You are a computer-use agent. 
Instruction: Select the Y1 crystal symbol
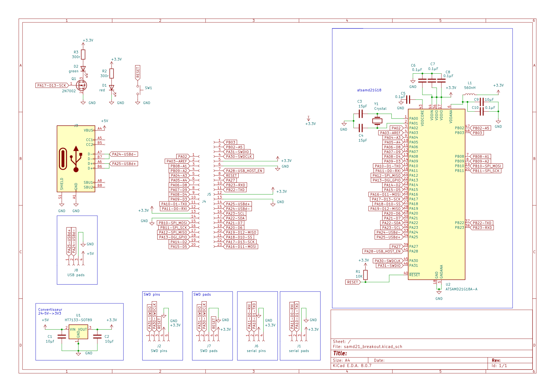[377, 121]
